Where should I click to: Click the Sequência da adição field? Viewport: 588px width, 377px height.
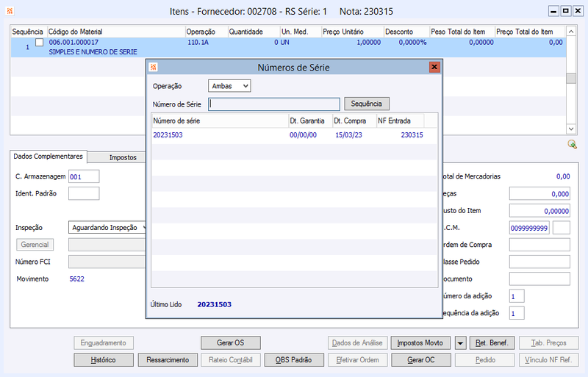(x=517, y=313)
